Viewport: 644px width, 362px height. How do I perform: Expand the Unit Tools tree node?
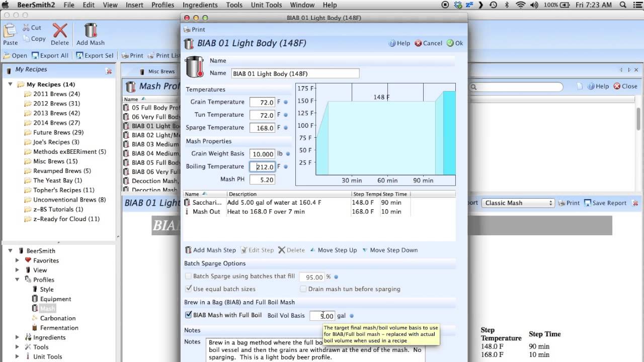17,356
